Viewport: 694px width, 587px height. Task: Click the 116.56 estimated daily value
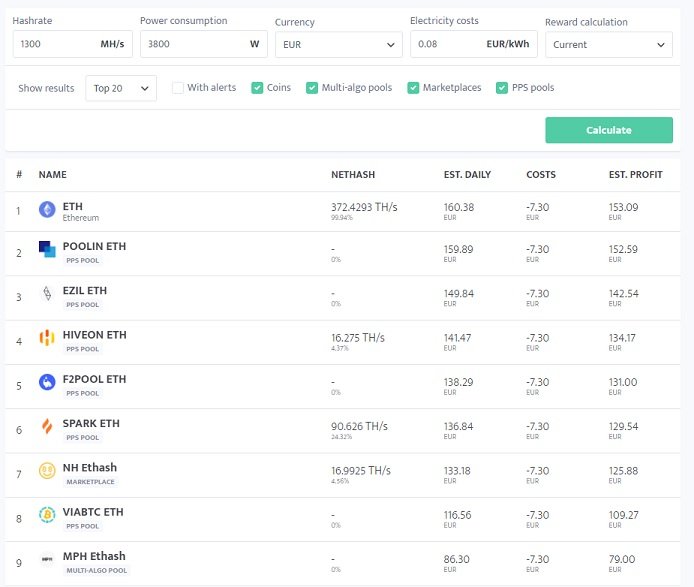[x=457, y=515]
